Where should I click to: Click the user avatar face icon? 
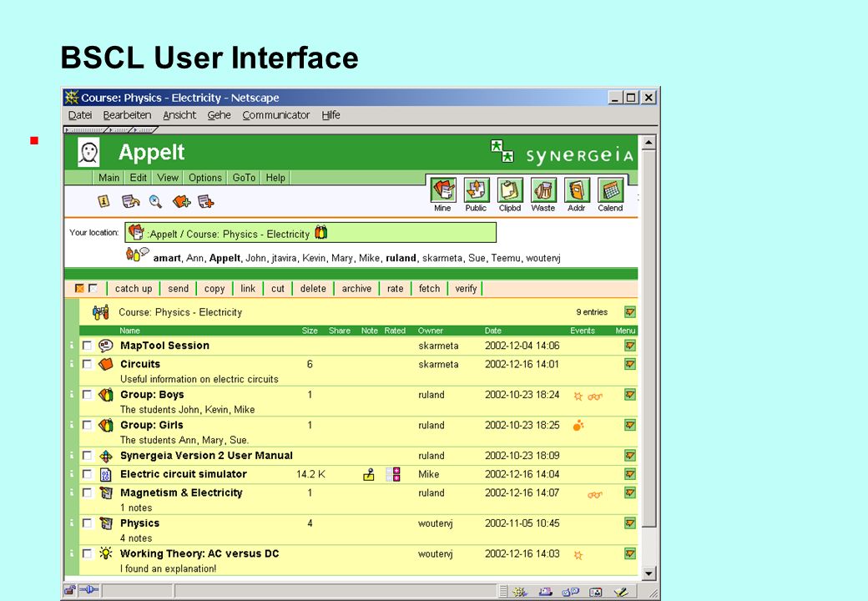tap(88, 152)
